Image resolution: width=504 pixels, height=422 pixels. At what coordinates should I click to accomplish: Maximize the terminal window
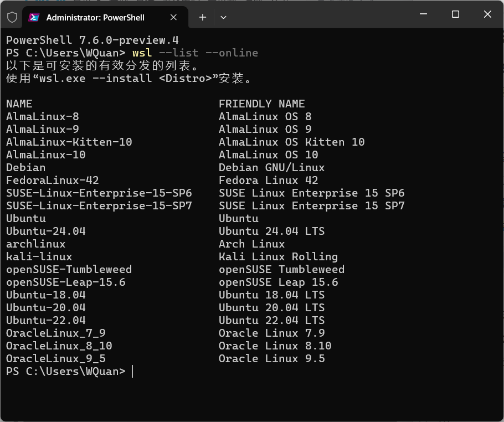(x=455, y=15)
